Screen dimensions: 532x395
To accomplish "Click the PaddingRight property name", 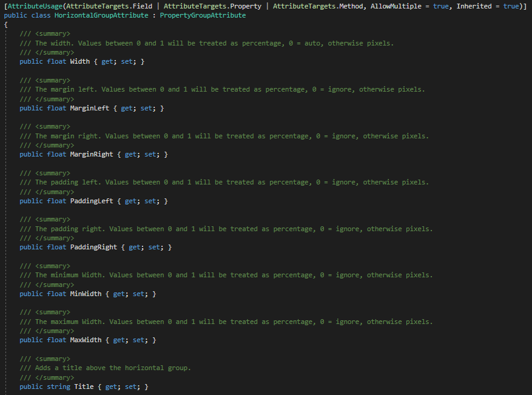I will tap(93, 247).
